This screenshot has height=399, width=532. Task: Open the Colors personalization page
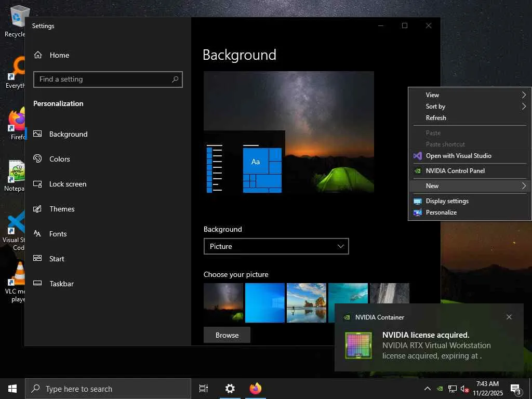(x=59, y=159)
